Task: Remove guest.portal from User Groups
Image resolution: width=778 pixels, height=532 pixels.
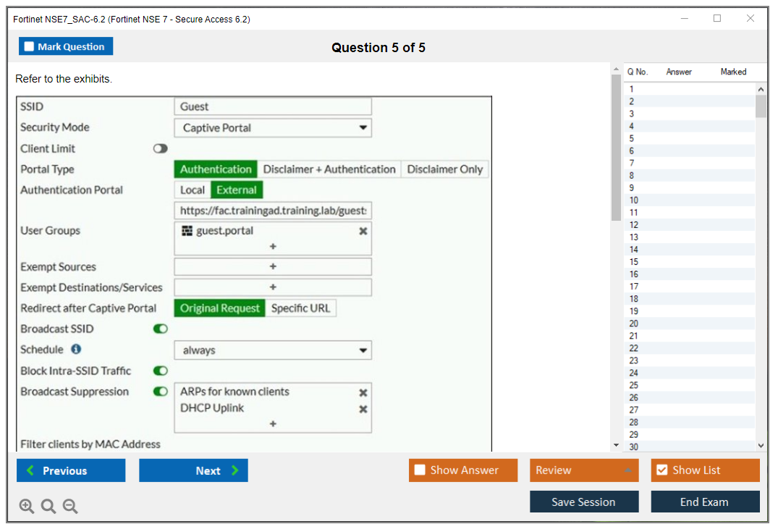Action: [x=363, y=231]
